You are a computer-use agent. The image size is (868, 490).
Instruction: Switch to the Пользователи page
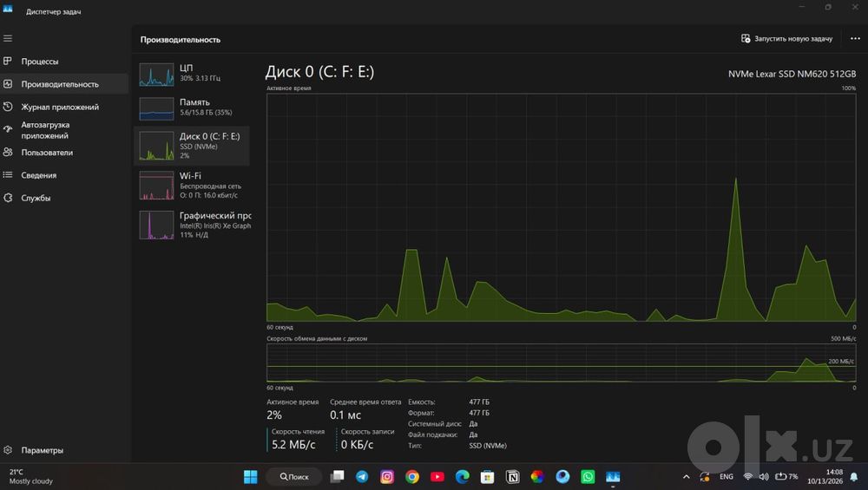(x=64, y=152)
